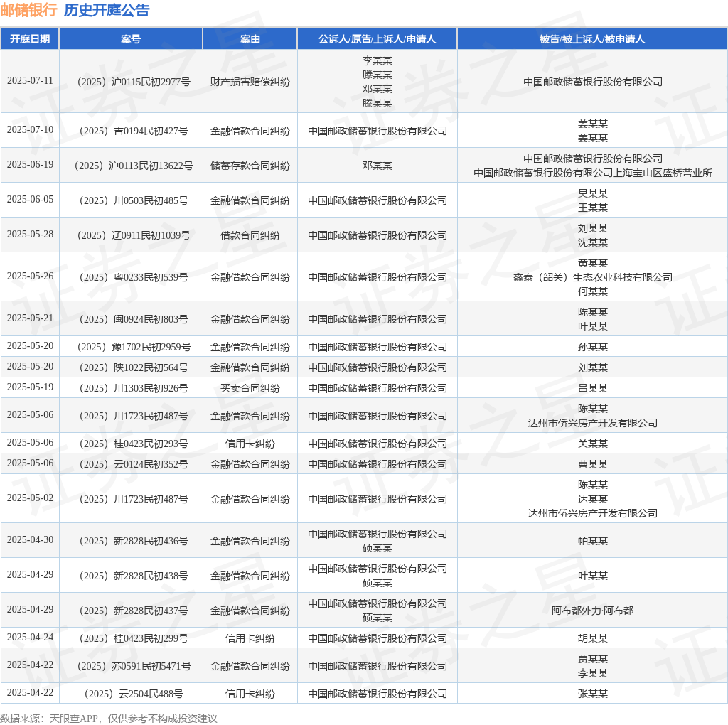Select date cell 2025-06-05

(x=30, y=200)
